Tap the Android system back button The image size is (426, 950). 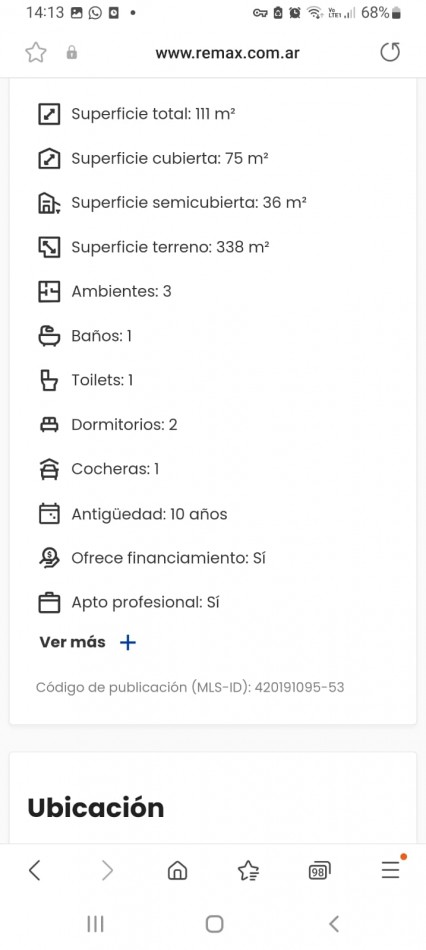333,924
